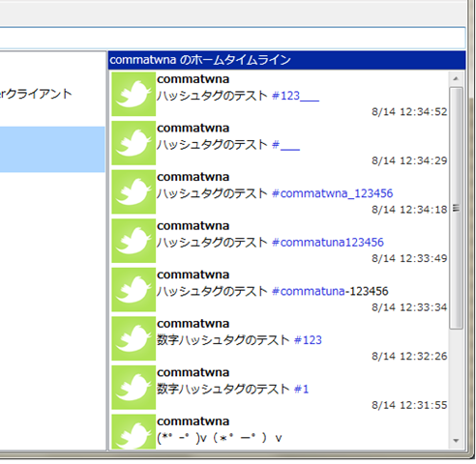Open hashtag #commatuna123456
The width and height of the screenshot is (476, 464).
tap(328, 243)
